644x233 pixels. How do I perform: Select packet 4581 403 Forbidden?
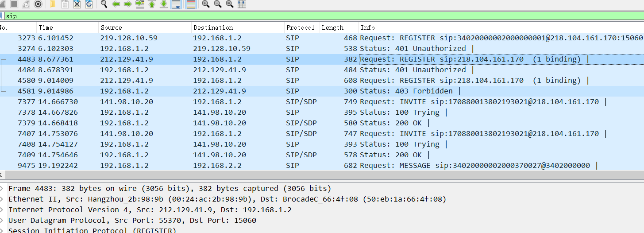pyautogui.click(x=322, y=91)
